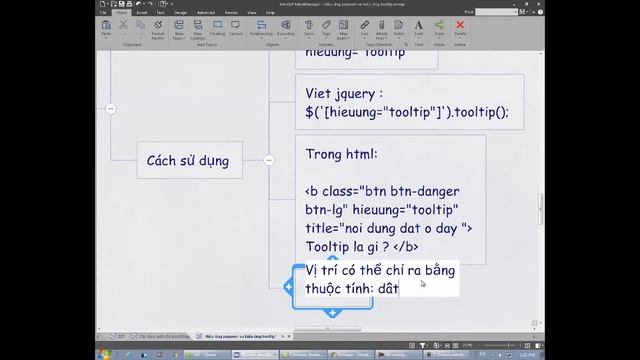
Task: Open the Font formatting button
Action: [418, 25]
